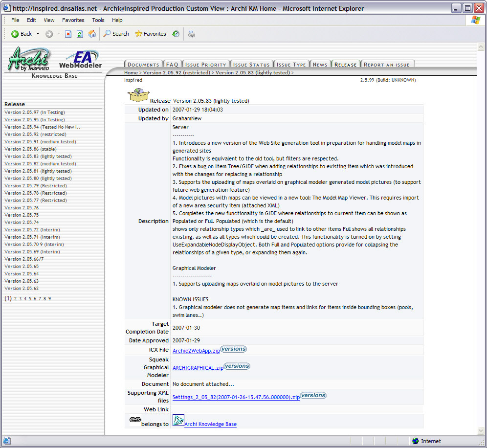Click the Archi Knowledge Base icon

(x=178, y=421)
